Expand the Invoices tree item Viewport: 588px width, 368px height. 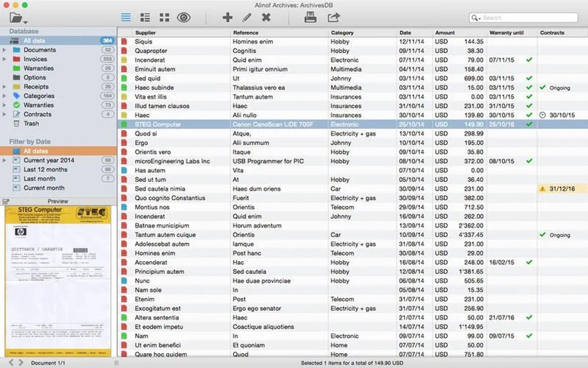4,59
